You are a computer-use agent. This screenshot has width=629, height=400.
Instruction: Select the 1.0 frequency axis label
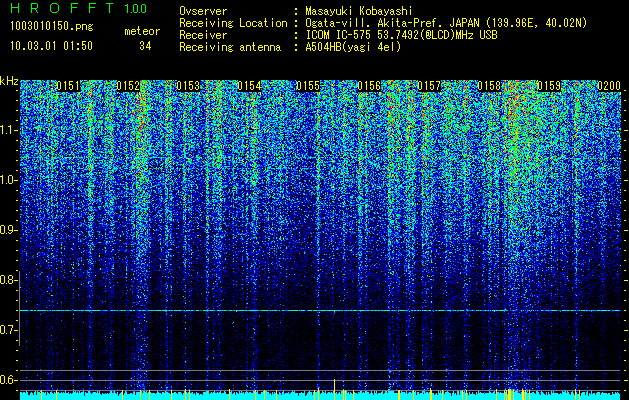tap(9, 180)
